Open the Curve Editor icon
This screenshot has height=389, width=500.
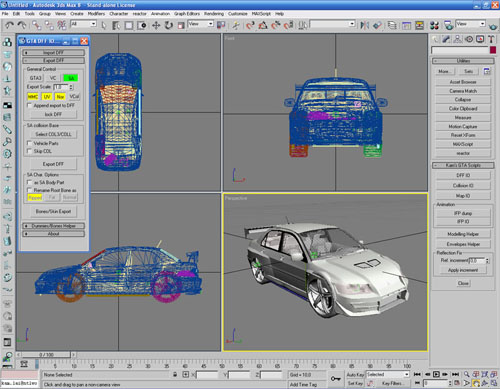(406, 25)
